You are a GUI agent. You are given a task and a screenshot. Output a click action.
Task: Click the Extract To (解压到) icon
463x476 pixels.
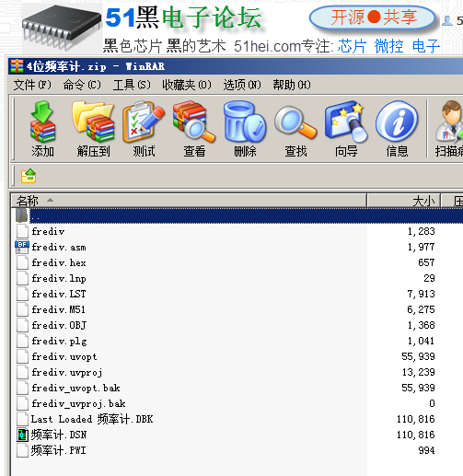coord(93,122)
